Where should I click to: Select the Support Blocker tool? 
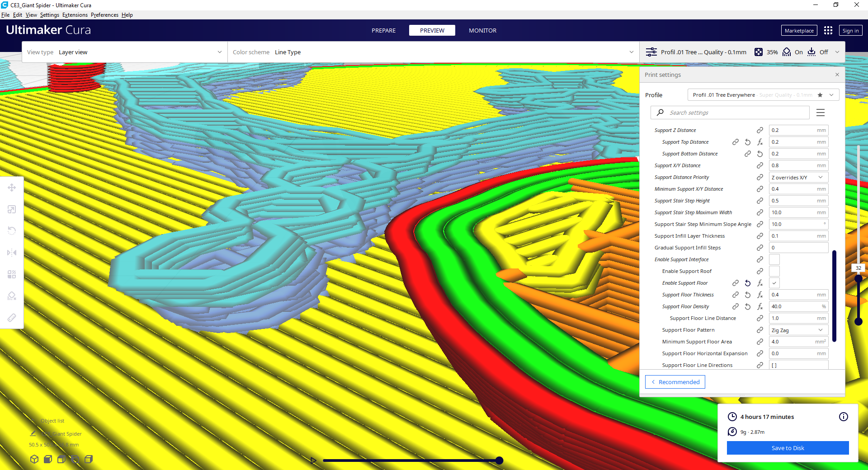(12, 296)
